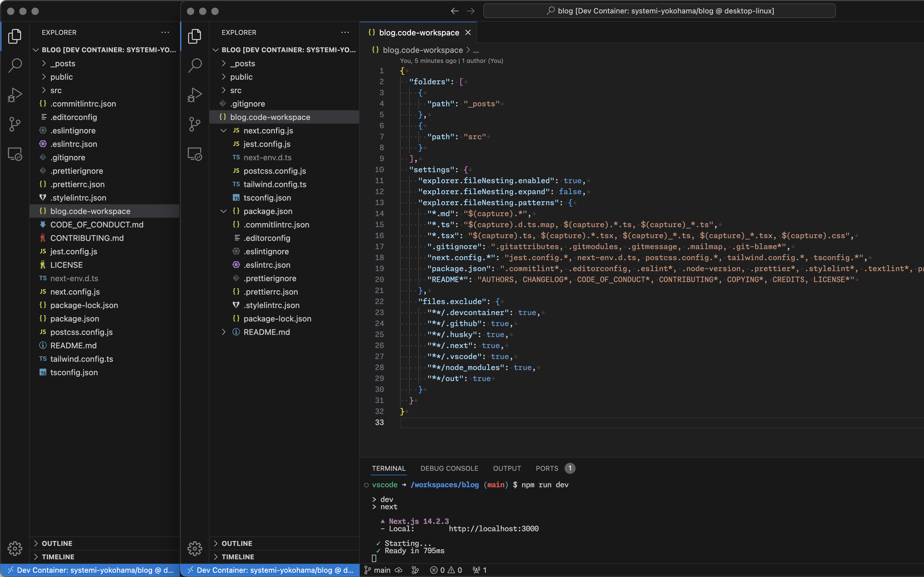This screenshot has width=924, height=577.
Task: Open Explorer more actions in right window
Action: [x=345, y=32]
